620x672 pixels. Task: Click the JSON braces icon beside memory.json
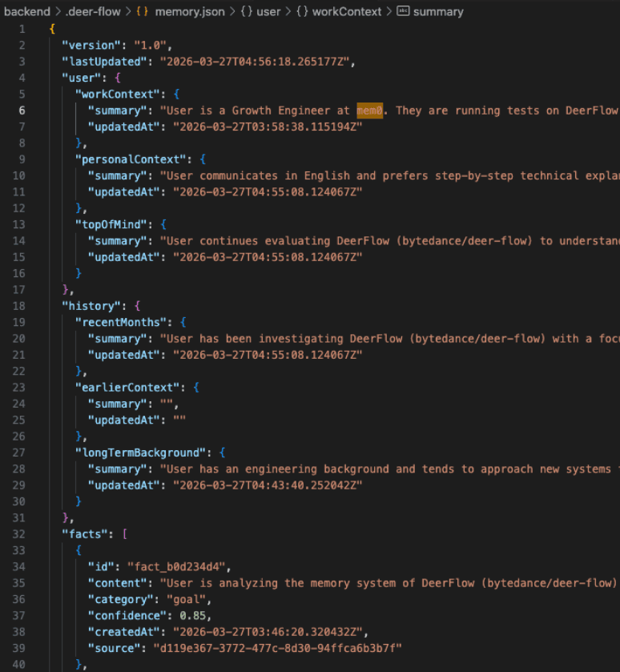pyautogui.click(x=143, y=11)
